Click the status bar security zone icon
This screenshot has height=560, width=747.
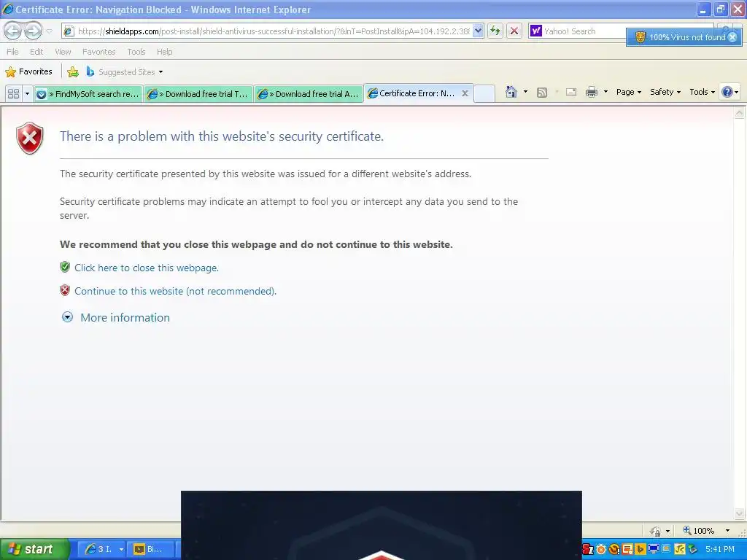656,531
